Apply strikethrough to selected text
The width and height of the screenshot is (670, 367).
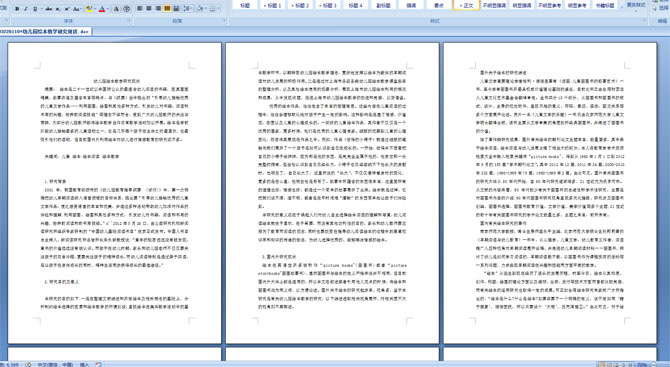(49, 9)
